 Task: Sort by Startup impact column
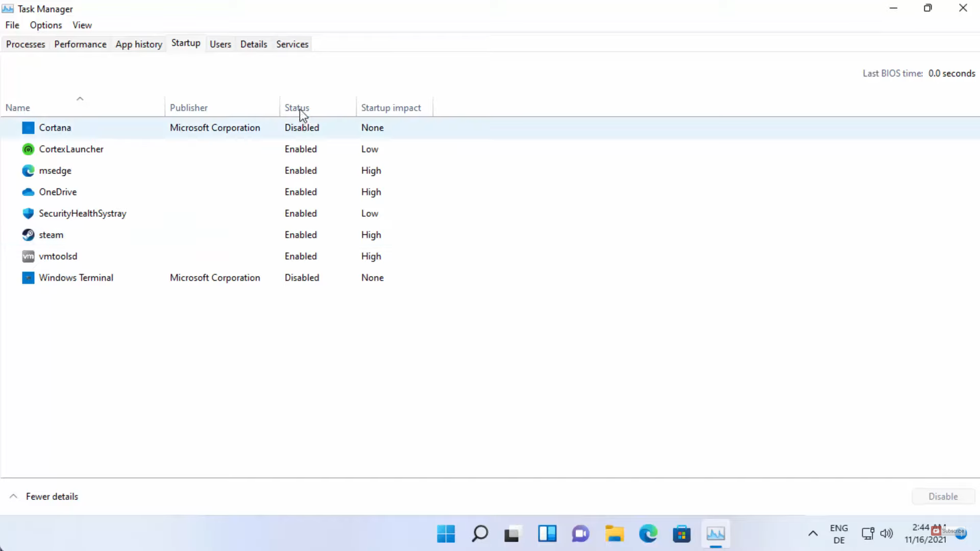pos(391,108)
